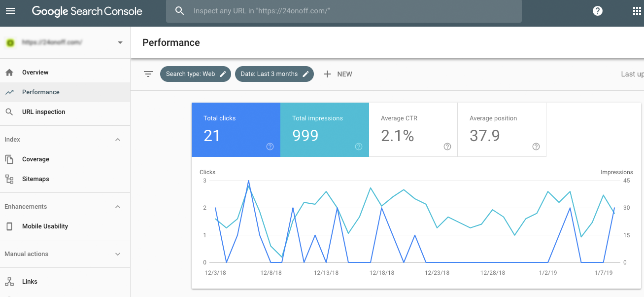The height and width of the screenshot is (297, 644).
Task: Click the Sitemaps tree icon
Action: [x=9, y=179]
